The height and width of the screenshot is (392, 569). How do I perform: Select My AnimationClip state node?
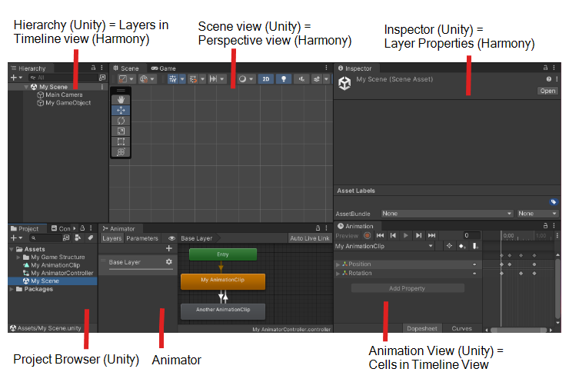coord(223,281)
